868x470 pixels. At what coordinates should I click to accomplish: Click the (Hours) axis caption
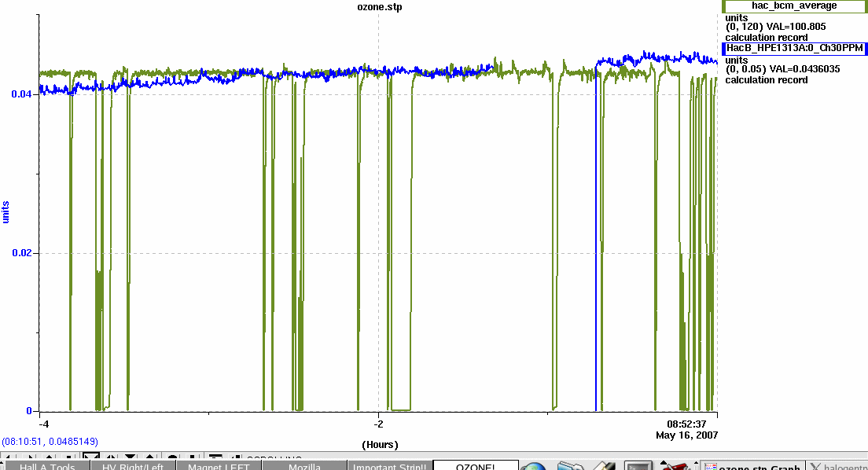380,445
